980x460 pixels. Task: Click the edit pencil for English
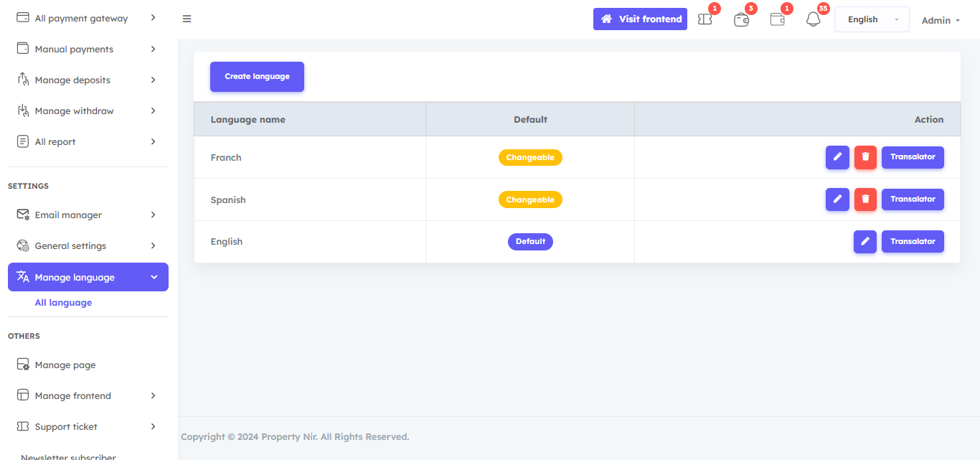864,242
